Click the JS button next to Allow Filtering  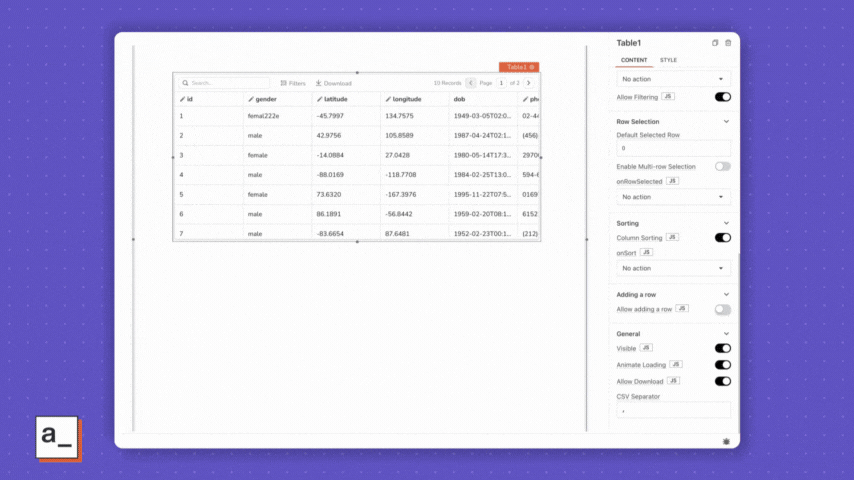click(668, 97)
